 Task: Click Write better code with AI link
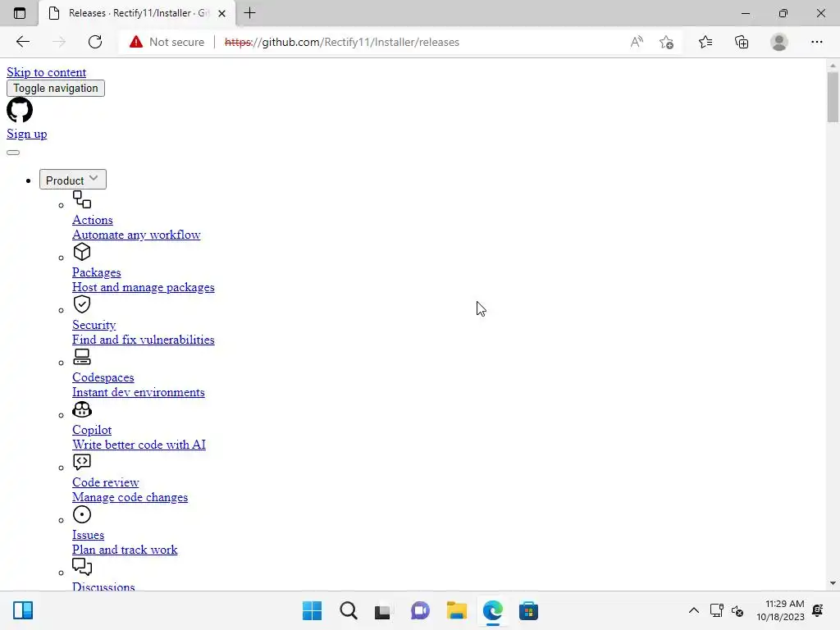click(x=139, y=445)
